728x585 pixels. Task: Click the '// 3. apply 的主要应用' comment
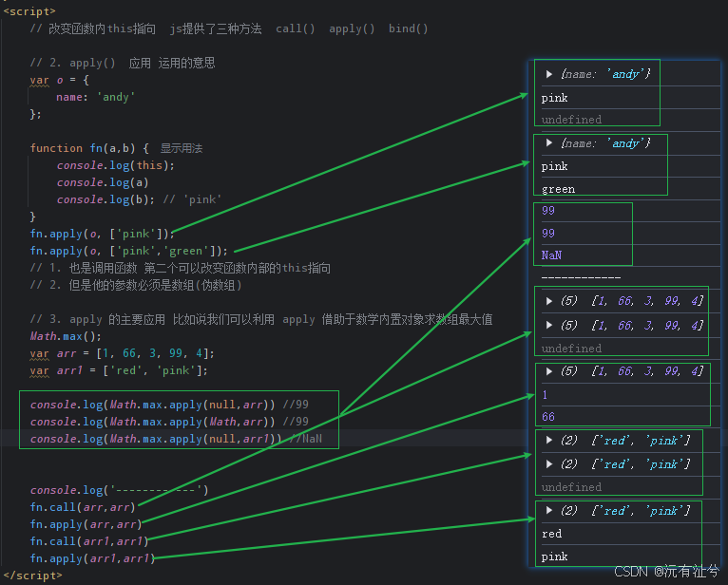(261, 319)
